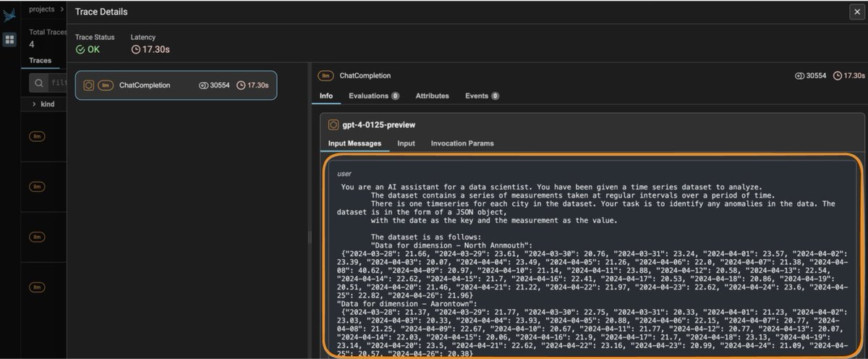The height and width of the screenshot is (359, 868).
Task: Click the Phoenix bird logo
Action: pyautogui.click(x=9, y=14)
